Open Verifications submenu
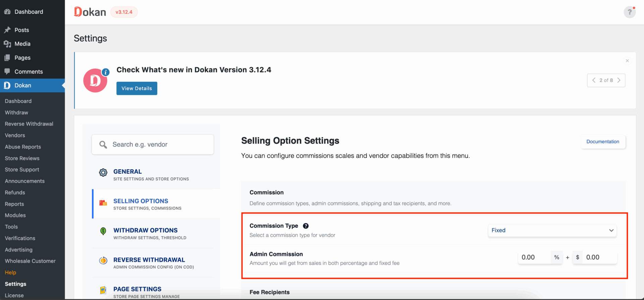The width and height of the screenshot is (644, 300). click(x=20, y=238)
